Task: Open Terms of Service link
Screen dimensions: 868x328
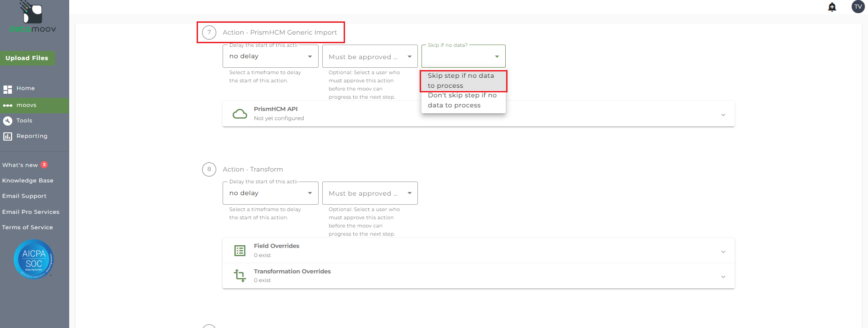Action: (27, 227)
